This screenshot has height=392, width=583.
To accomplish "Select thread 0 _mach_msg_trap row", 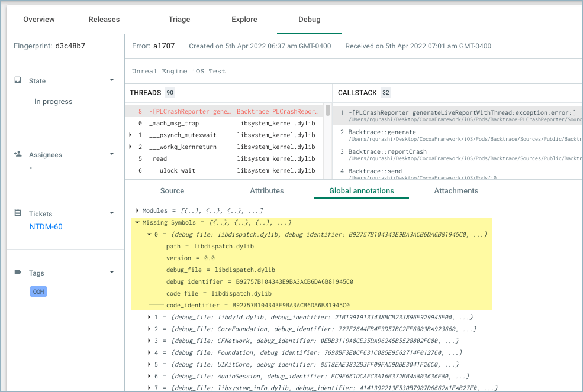I will [224, 123].
